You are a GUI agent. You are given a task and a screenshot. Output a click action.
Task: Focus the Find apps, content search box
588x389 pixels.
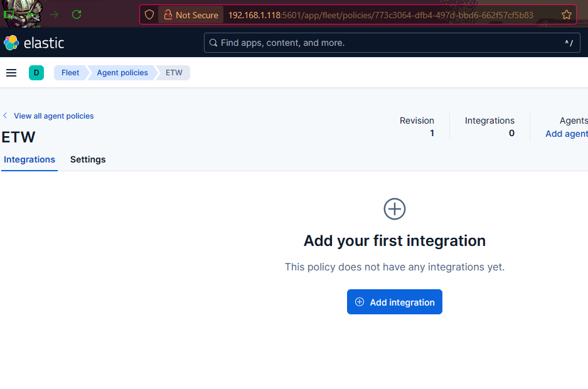click(x=392, y=43)
